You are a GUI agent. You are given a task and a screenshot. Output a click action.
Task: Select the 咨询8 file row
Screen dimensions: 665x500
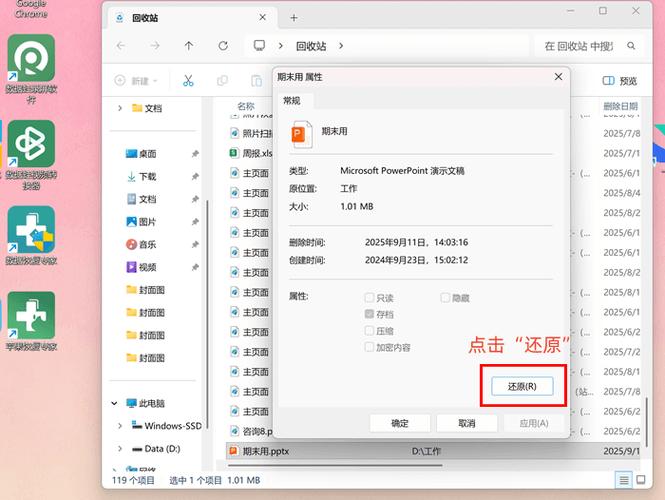pos(251,431)
